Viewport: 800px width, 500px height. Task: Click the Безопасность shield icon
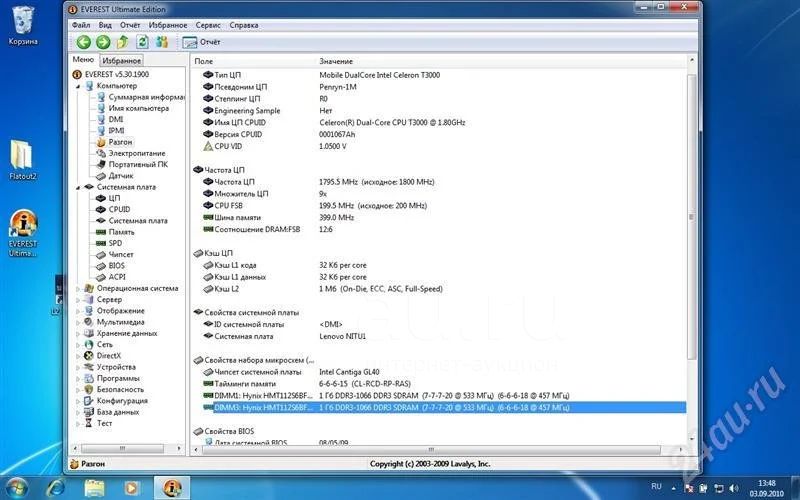tap(89, 390)
